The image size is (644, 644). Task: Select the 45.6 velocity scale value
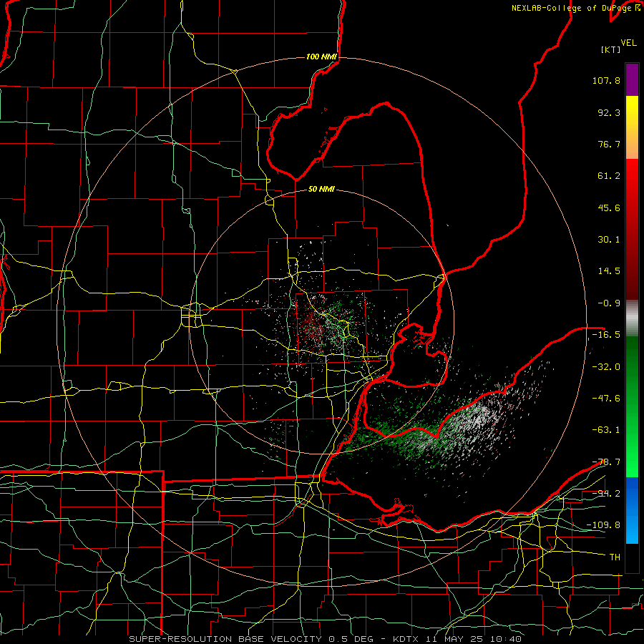coord(609,208)
